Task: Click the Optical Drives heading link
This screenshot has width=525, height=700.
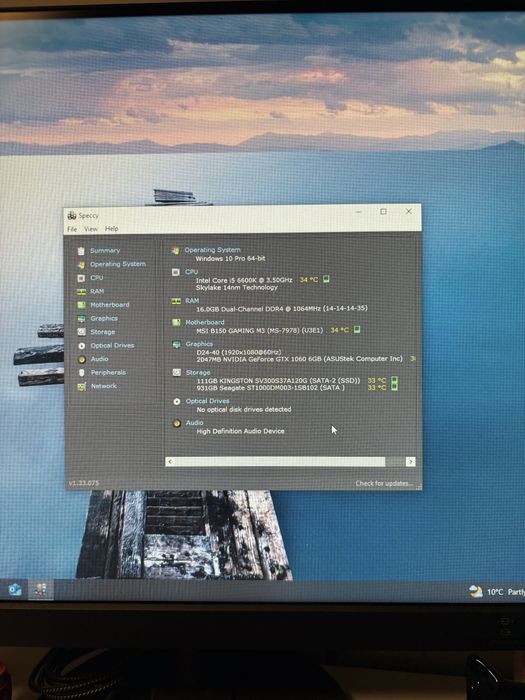Action: tap(208, 401)
